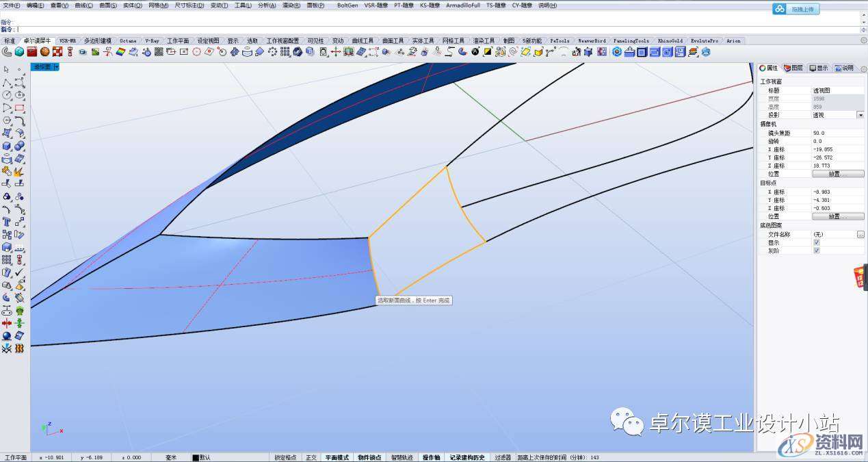868x462 pixels.
Task: Toggle the 灰阶 grayscale checkbox
Action: 817,251
